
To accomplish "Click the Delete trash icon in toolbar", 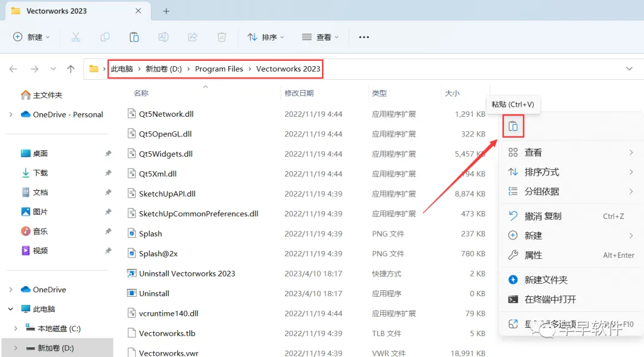I will [222, 38].
